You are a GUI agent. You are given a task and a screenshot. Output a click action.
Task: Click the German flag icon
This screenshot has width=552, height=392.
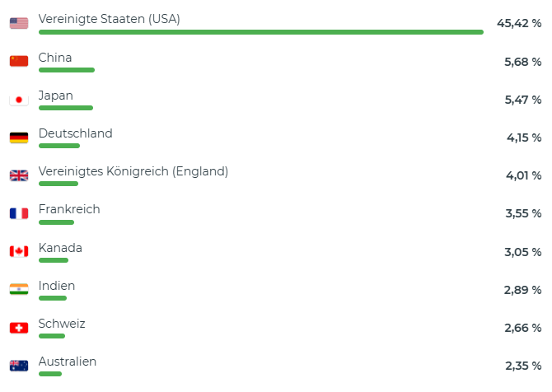click(x=19, y=138)
